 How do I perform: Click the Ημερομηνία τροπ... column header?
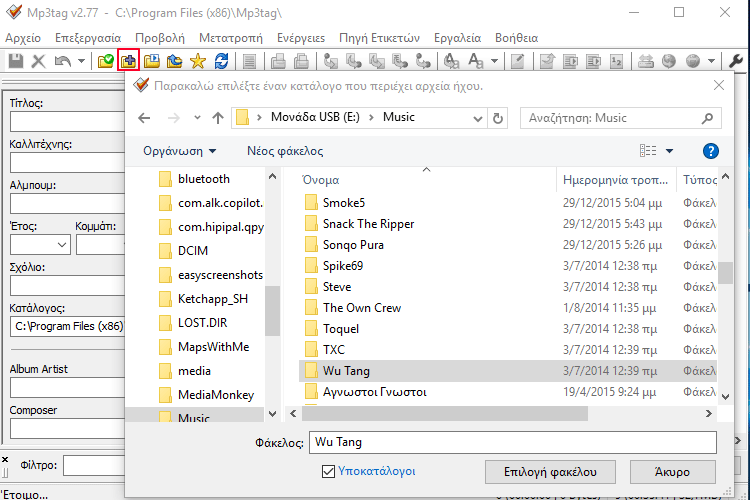pos(616,180)
